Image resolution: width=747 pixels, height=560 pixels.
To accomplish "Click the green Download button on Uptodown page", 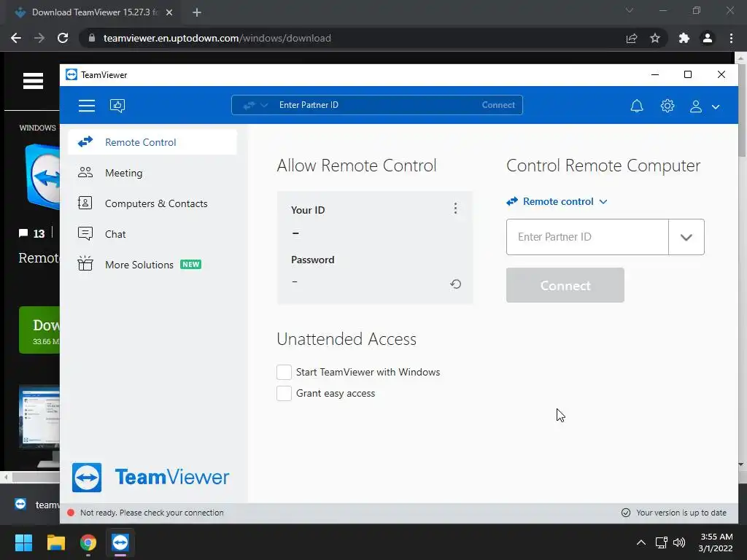I will (x=39, y=330).
